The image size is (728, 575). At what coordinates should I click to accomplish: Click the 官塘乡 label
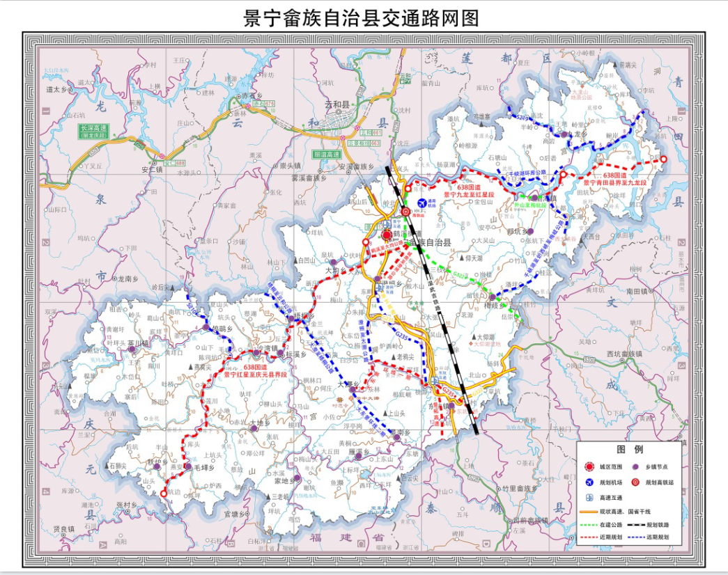(235, 514)
